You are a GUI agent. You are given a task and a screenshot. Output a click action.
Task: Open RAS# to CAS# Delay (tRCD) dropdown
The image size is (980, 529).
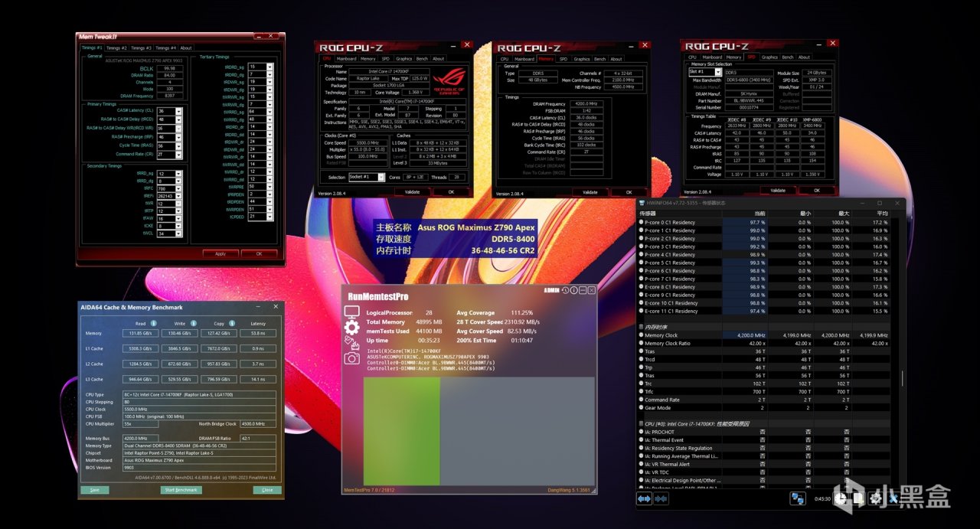[x=179, y=119]
